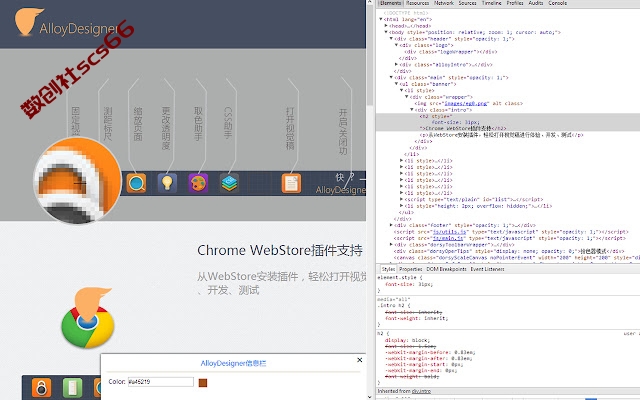Open the images/eg0.png source link
This screenshot has width=640, height=400.
[x=466, y=103]
